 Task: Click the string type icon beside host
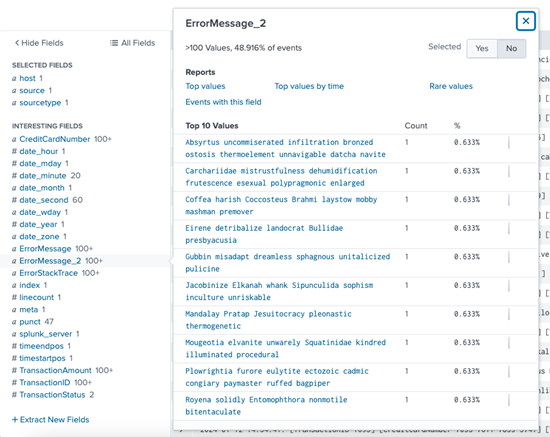[x=14, y=78]
